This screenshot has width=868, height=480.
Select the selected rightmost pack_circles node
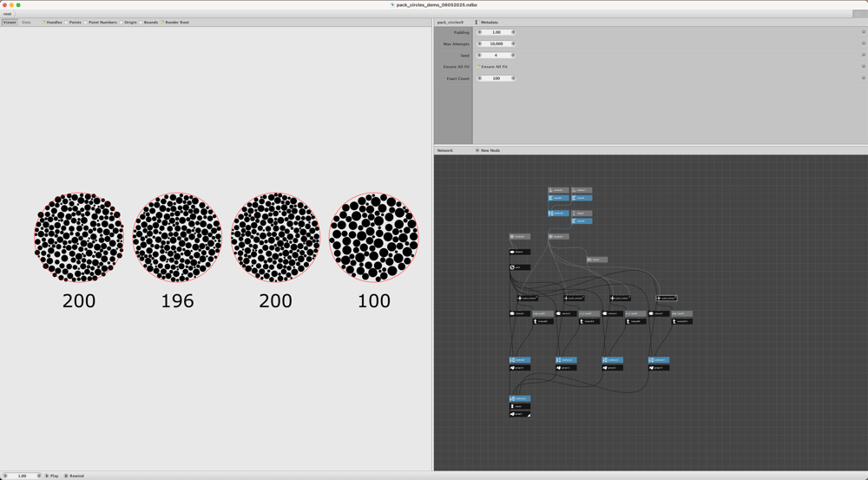tap(667, 298)
